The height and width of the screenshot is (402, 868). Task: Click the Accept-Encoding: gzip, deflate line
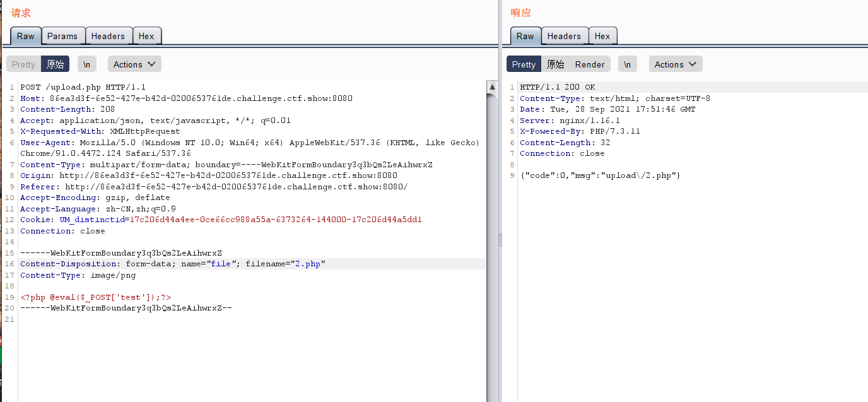pos(95,198)
